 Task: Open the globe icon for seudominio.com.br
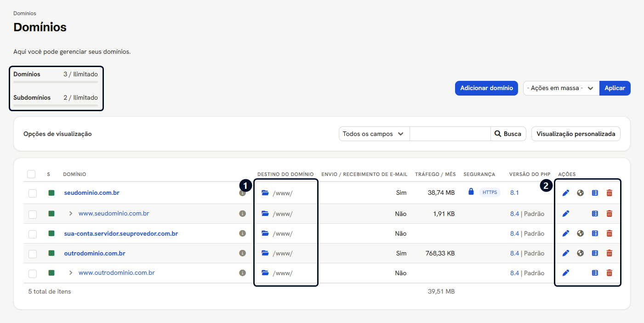pos(581,193)
